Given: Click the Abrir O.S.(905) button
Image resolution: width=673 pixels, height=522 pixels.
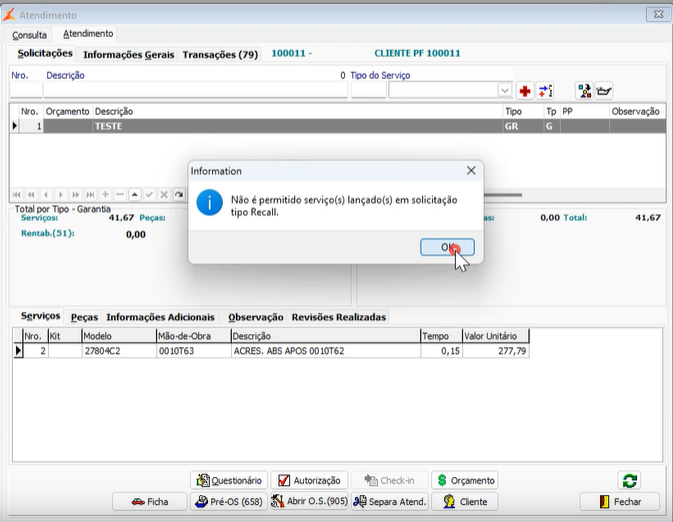Looking at the screenshot, I should (x=309, y=501).
